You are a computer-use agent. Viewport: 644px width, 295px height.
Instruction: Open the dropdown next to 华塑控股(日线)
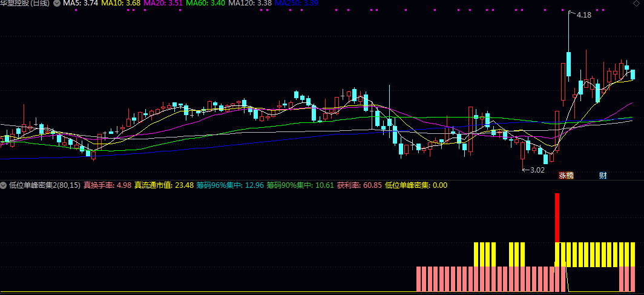click(x=57, y=3)
